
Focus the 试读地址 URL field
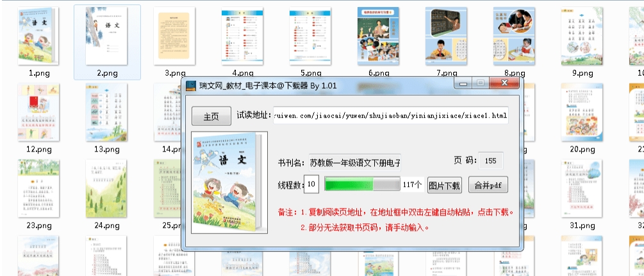click(x=391, y=116)
